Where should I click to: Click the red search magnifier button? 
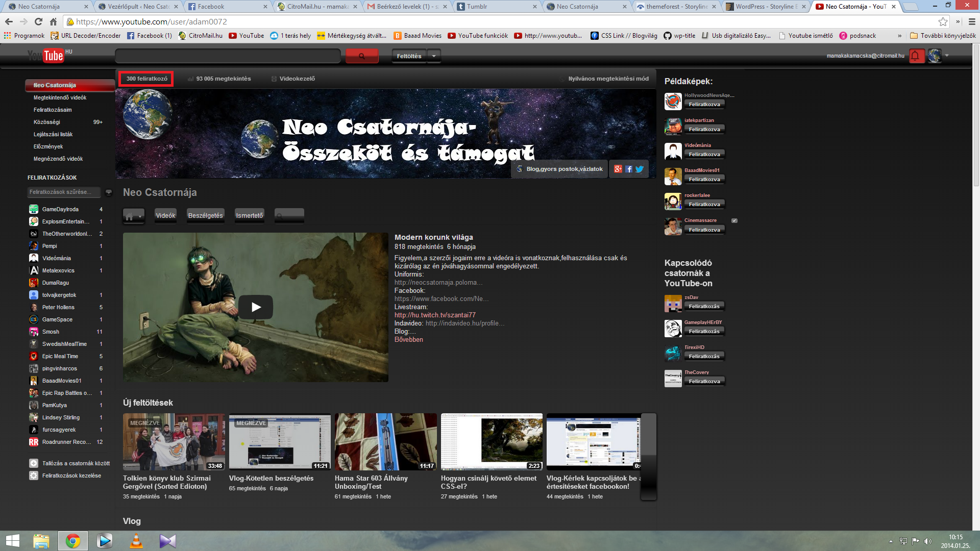tap(362, 56)
